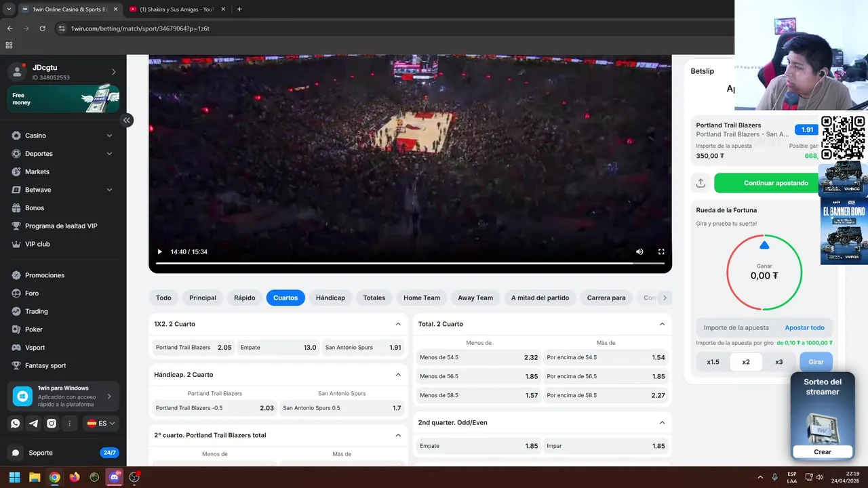Open Programa de lealtad VIP
Screen dimensions: 868x488
point(61,226)
